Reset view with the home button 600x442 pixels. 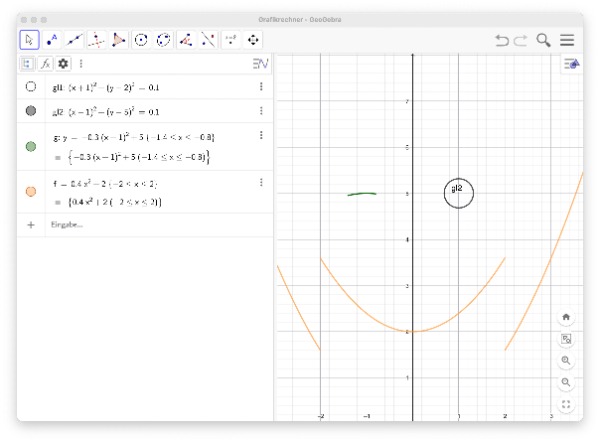tap(566, 317)
